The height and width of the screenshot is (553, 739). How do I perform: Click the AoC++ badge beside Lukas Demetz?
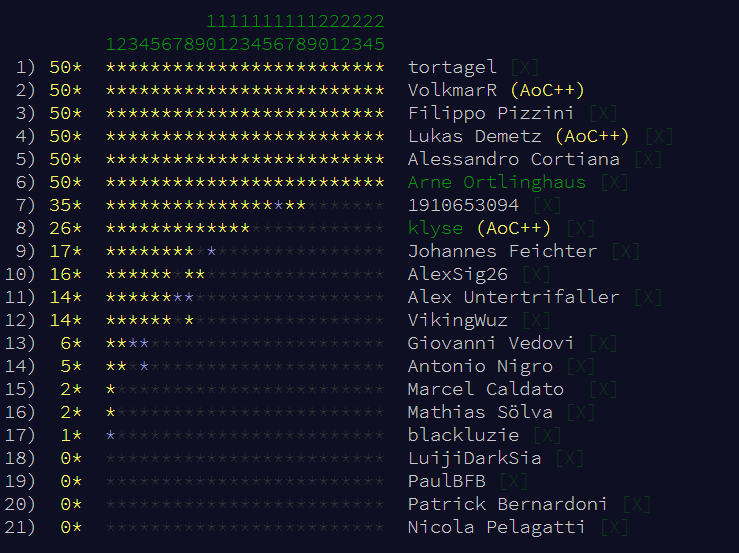click(x=592, y=136)
